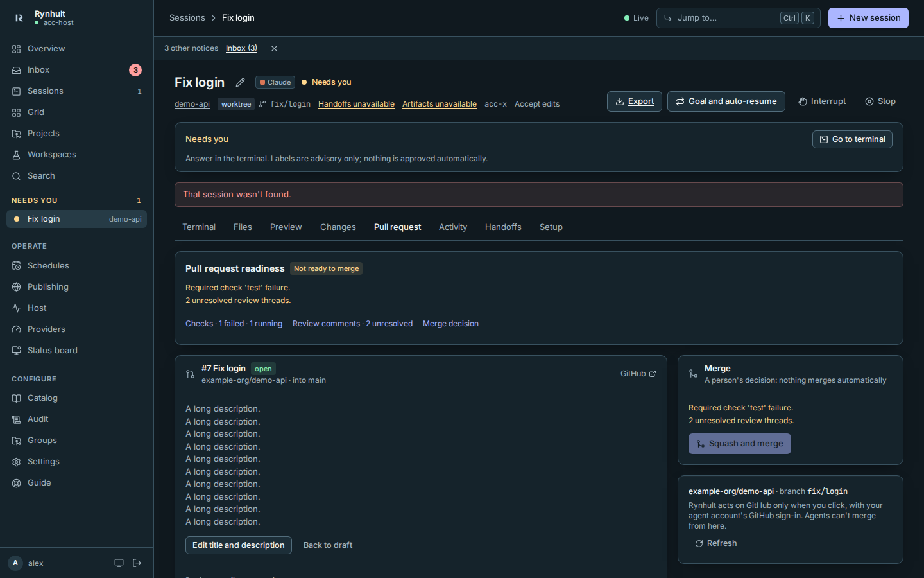Open Overview in the sidebar
The width and height of the screenshot is (924, 578).
point(77,49)
